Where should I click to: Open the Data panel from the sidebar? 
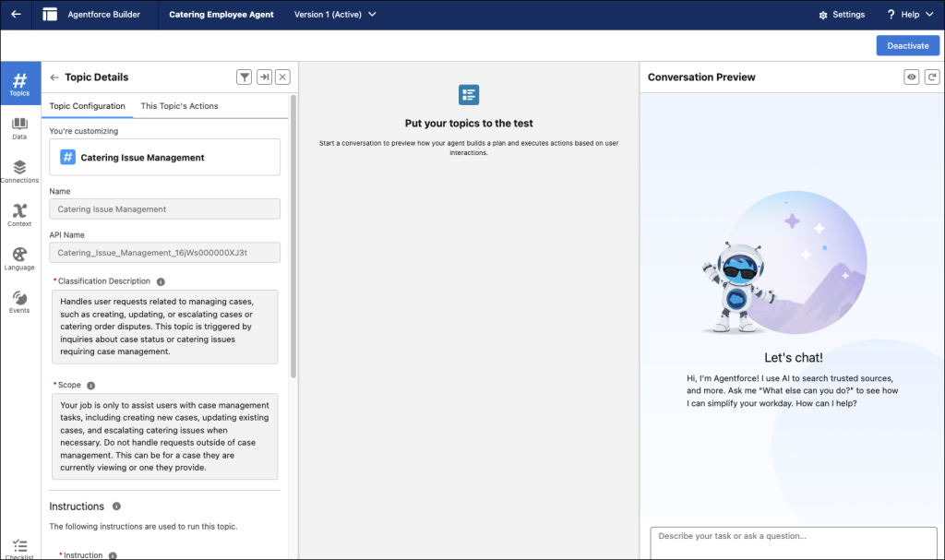19,129
